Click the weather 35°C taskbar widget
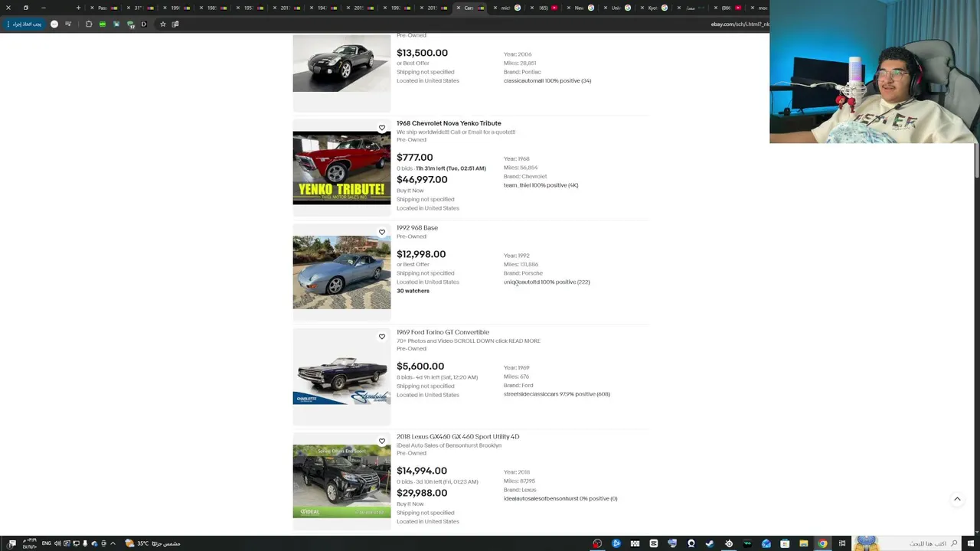 153,543
